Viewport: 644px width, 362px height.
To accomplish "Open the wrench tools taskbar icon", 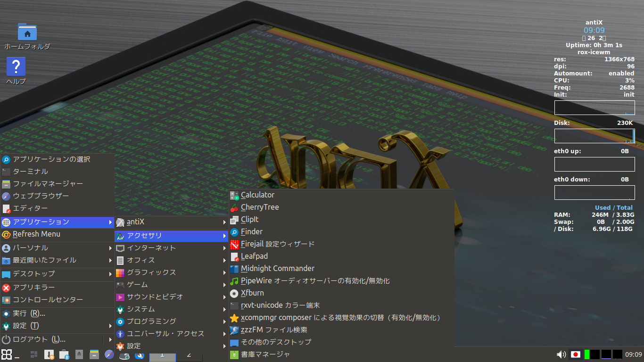I will [x=139, y=356].
